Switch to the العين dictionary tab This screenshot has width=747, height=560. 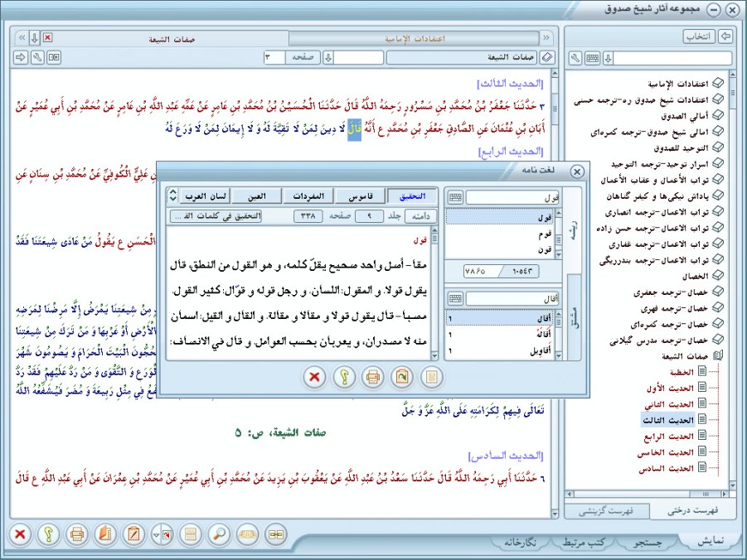click(257, 196)
